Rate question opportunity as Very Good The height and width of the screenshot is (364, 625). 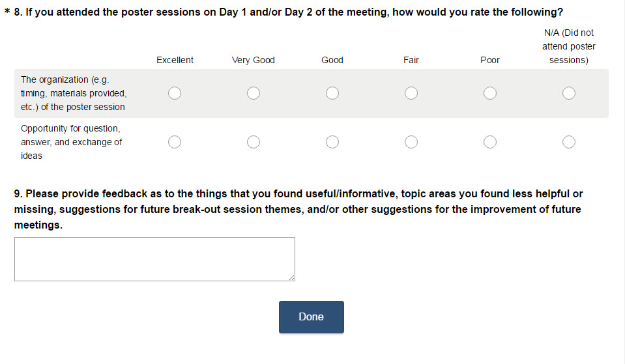tap(254, 142)
